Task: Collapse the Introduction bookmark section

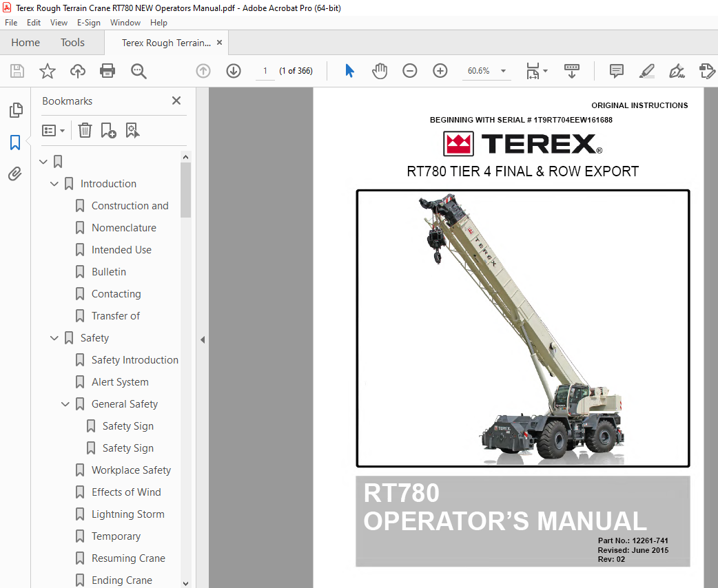Action: (x=54, y=184)
